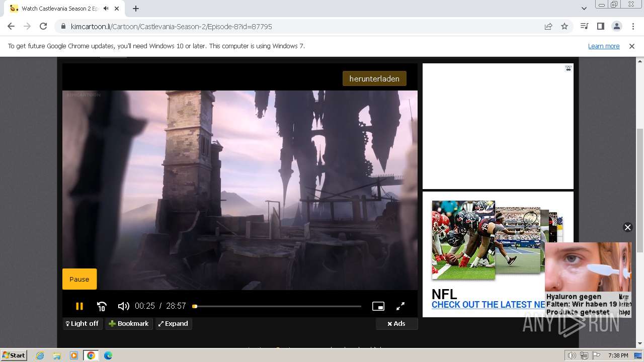Screen dimensions: 644x362
Task: Toggle Light off mode
Action: [x=83, y=324]
